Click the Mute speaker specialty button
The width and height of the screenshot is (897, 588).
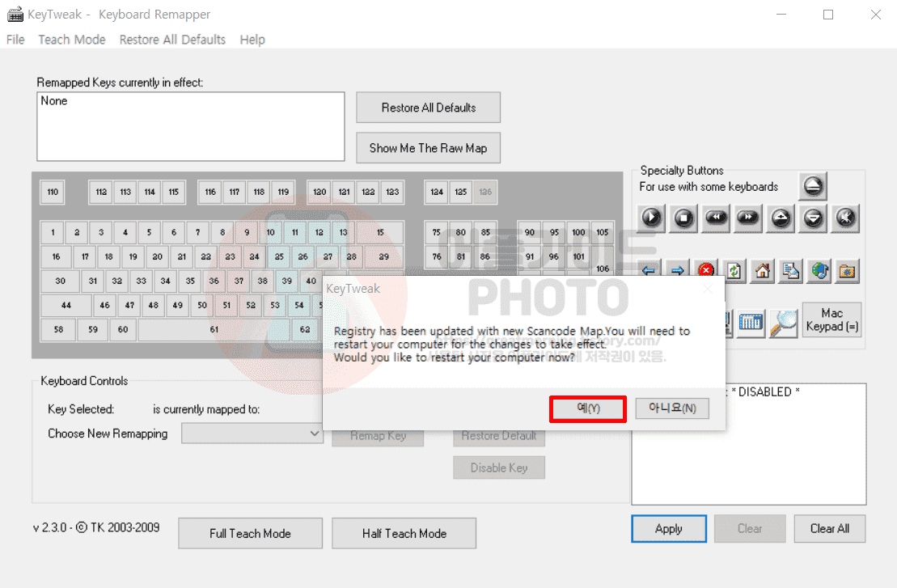point(845,218)
